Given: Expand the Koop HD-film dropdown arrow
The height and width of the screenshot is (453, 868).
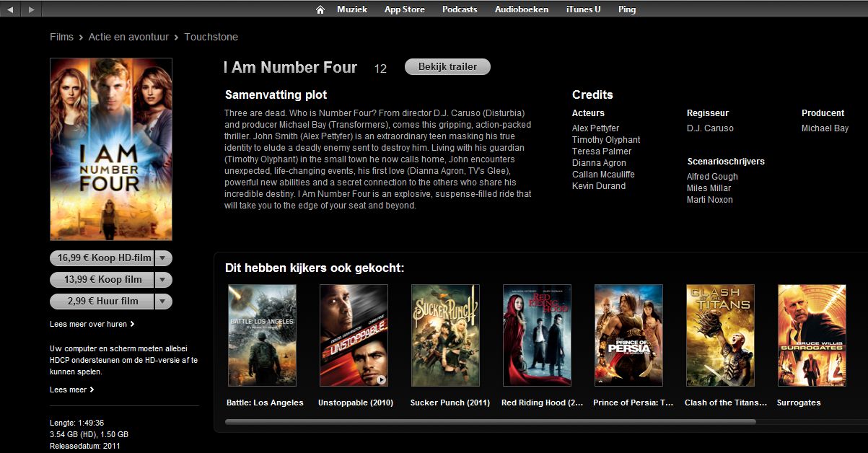Looking at the screenshot, I should pos(164,258).
